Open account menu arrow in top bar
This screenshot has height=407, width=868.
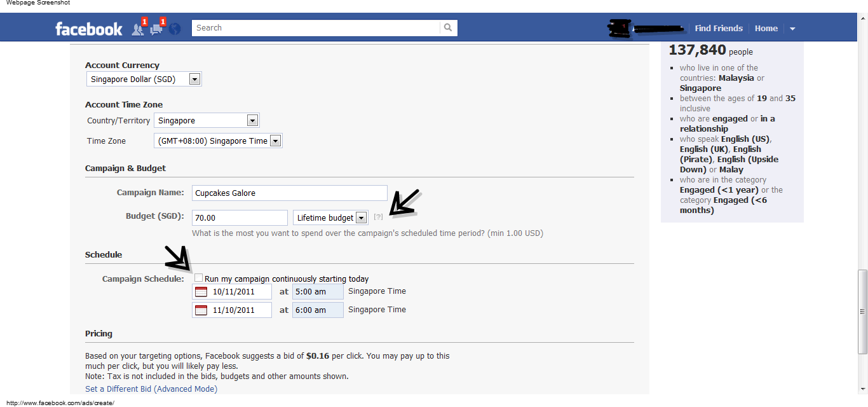coord(792,29)
